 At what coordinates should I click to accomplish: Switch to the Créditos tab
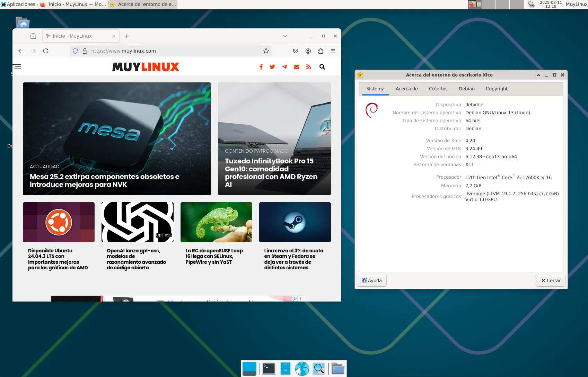[438, 89]
